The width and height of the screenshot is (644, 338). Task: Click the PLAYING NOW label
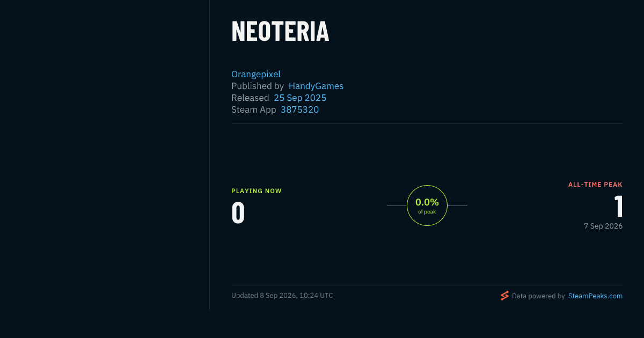[257, 191]
